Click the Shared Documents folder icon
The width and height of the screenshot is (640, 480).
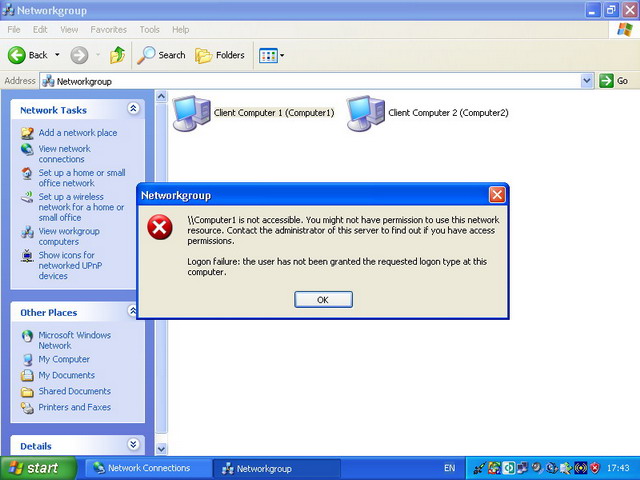click(27, 392)
